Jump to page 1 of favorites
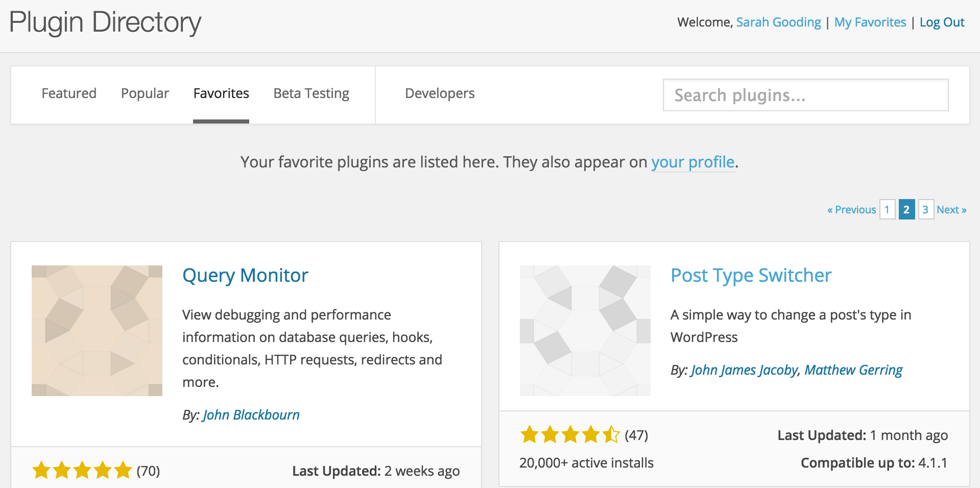This screenshot has width=980, height=488. pos(887,210)
